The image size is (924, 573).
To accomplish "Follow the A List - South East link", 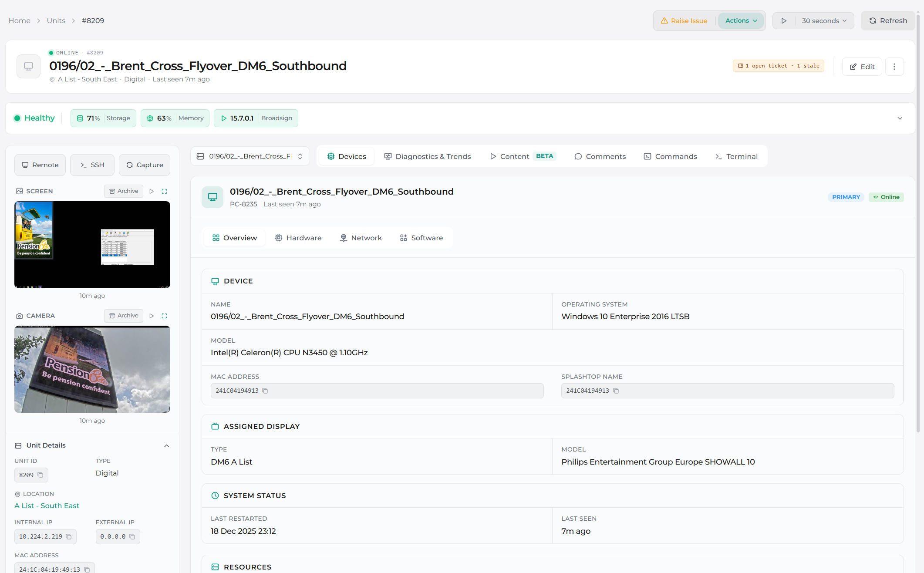I will [47, 506].
